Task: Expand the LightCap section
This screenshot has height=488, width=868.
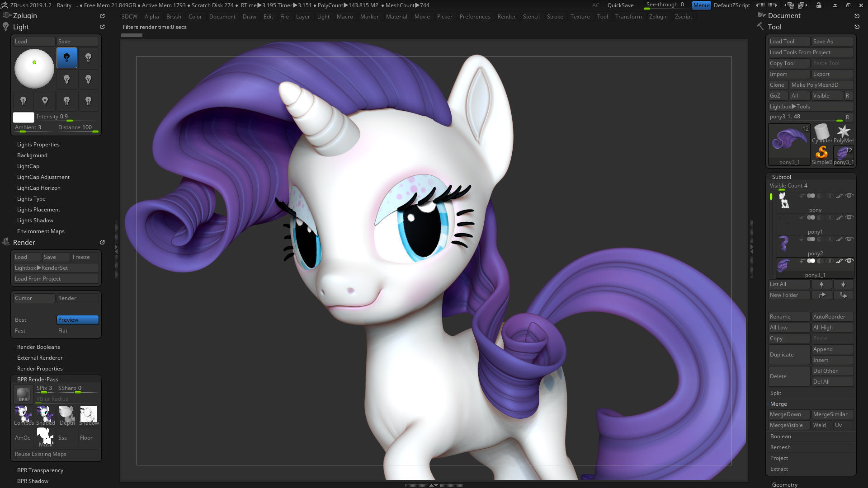Action: [28, 166]
